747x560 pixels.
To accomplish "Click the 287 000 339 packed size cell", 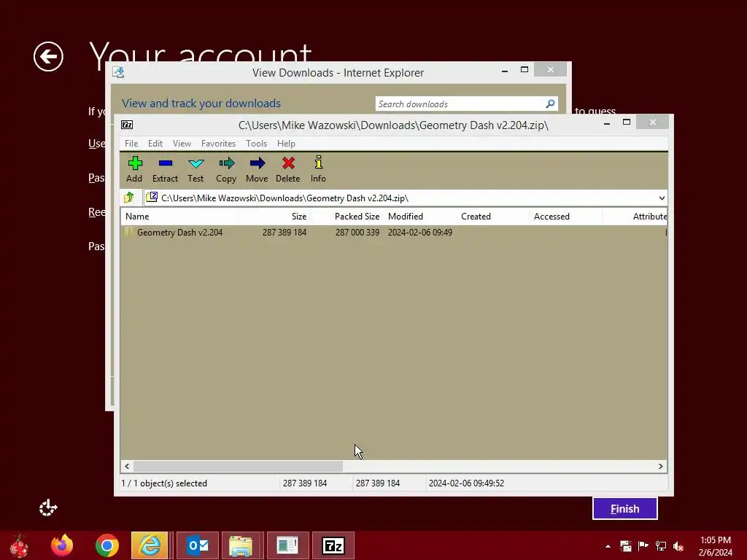I will (357, 233).
